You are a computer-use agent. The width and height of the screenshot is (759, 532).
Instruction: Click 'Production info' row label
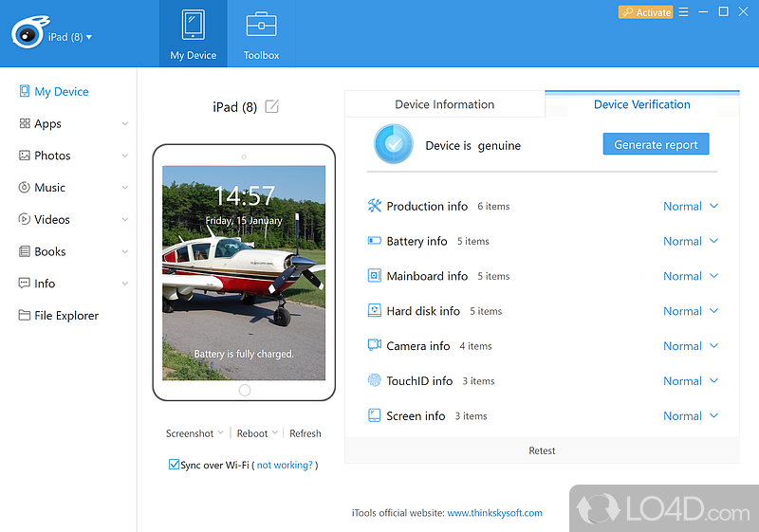point(427,206)
